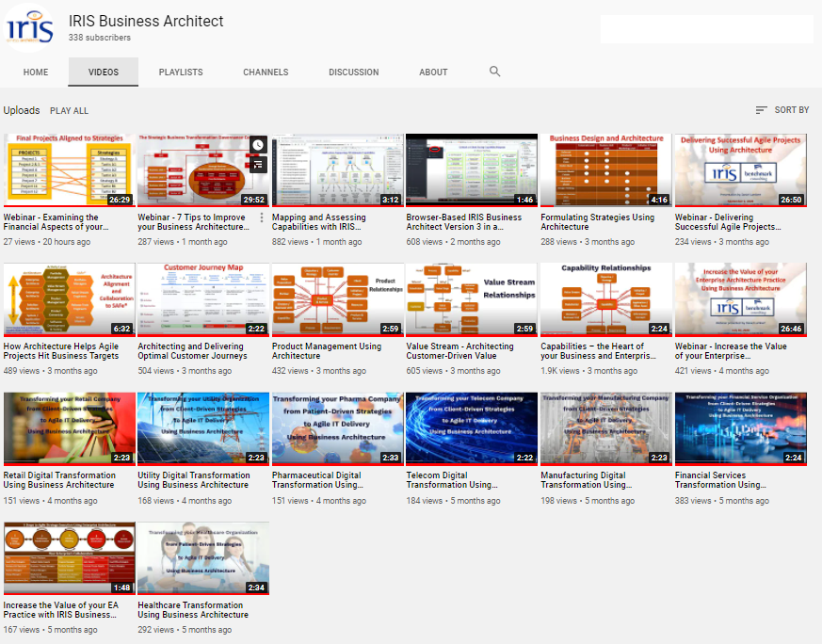Select the Videos tab
The image size is (822, 644).
[x=104, y=72]
